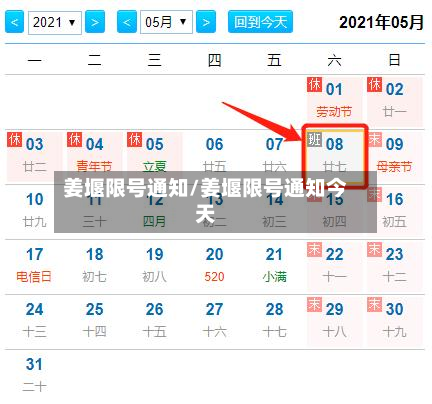
Task: Select May 27 十六
Action: [x=215, y=321]
